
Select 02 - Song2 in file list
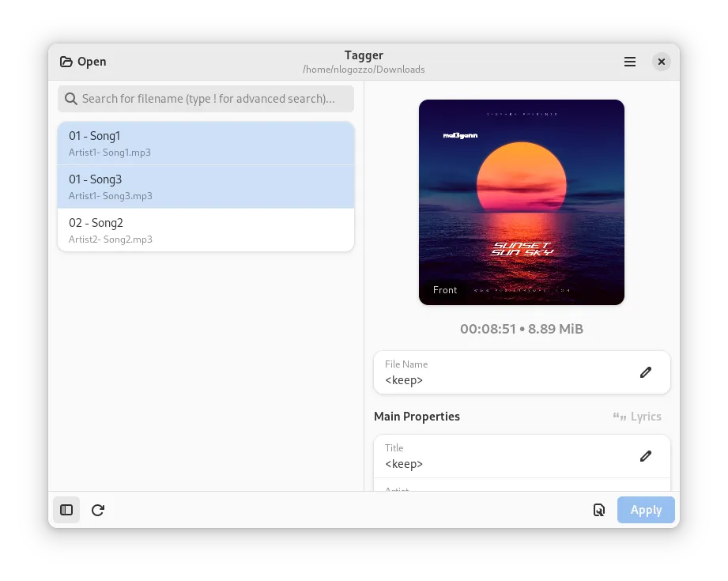(206, 230)
